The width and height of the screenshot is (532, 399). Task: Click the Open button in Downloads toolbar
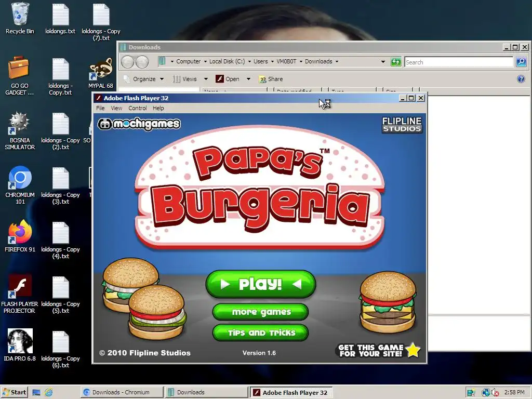pyautogui.click(x=228, y=79)
